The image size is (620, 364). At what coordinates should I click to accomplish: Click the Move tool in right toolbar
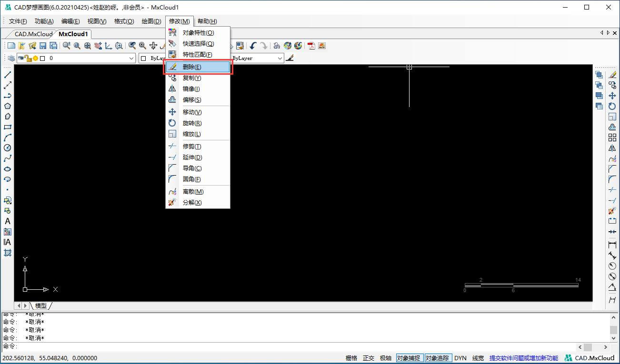click(x=612, y=96)
